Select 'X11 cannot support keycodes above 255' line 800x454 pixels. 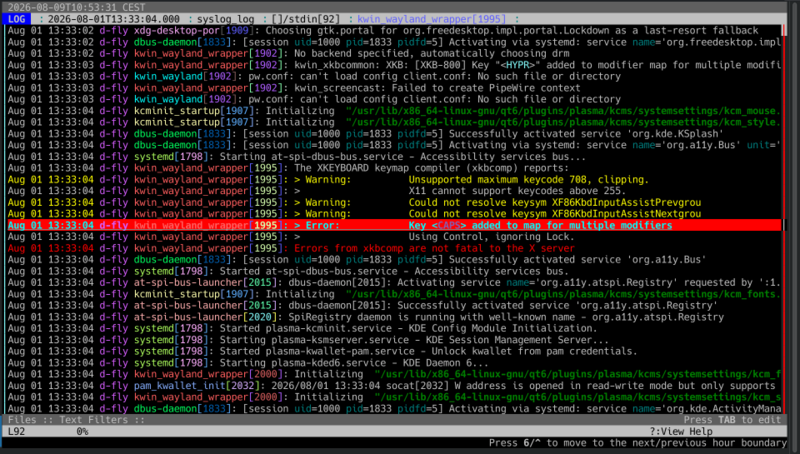(x=394, y=191)
